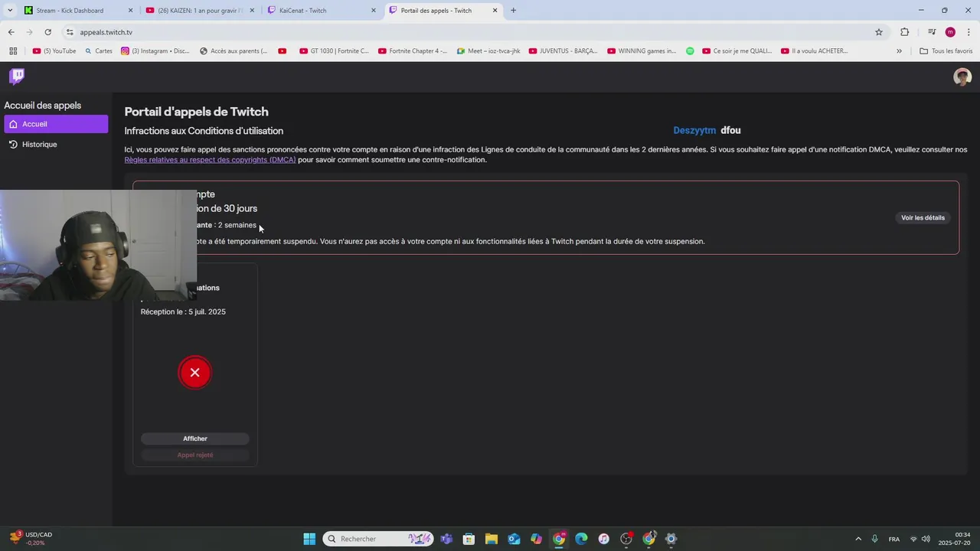Open the tab search dropdown arrow
This screenshot has width=980, height=551.
point(9,11)
